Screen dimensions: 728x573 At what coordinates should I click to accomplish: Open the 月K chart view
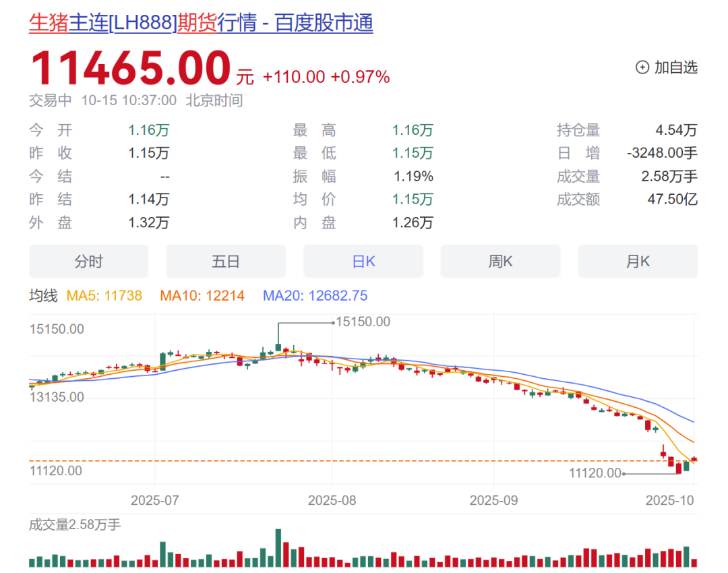638,262
